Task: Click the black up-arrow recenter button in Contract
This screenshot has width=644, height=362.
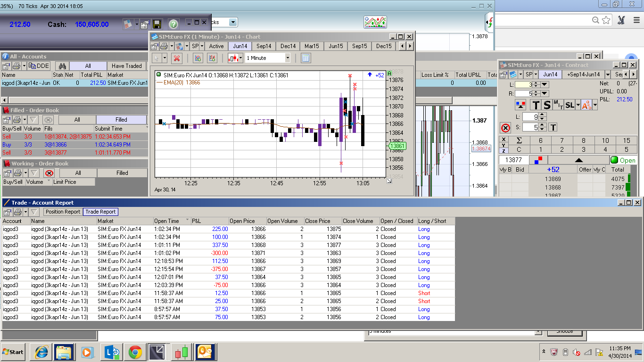Action: click(x=578, y=160)
